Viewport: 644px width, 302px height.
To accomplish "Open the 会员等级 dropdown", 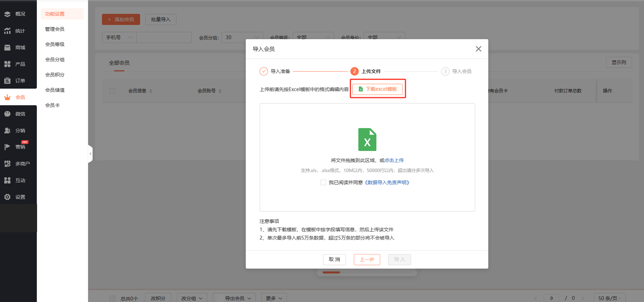I will pyautogui.click(x=313, y=37).
